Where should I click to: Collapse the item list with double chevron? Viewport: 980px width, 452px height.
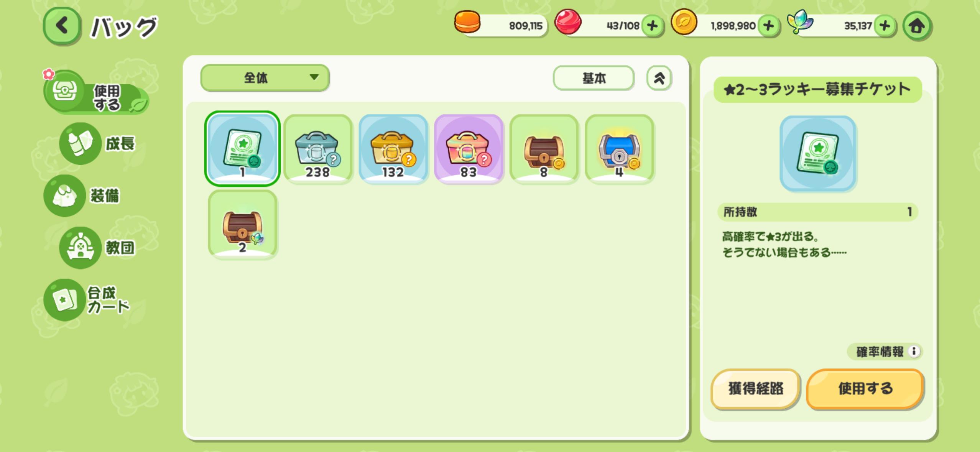click(x=659, y=78)
